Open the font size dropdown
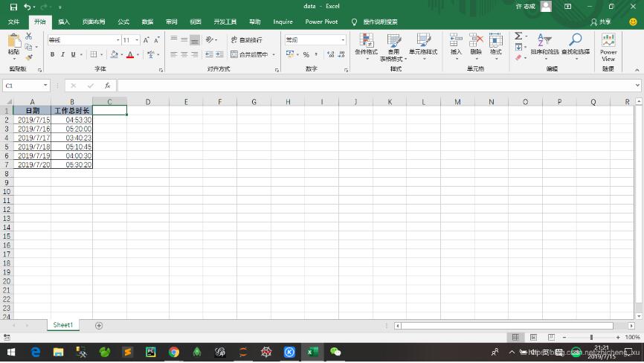The width and height of the screenshot is (644, 363). (137, 40)
